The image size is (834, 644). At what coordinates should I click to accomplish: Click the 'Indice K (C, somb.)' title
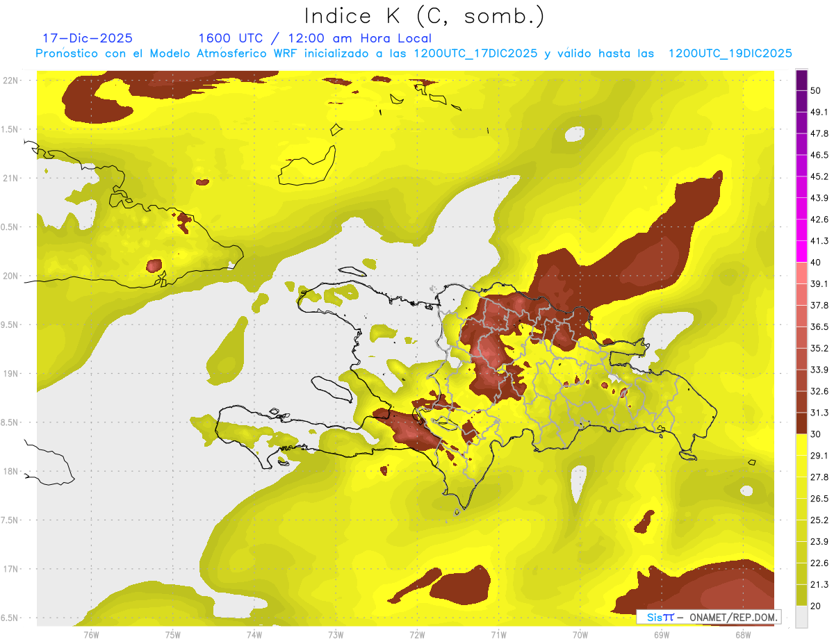[x=424, y=16]
